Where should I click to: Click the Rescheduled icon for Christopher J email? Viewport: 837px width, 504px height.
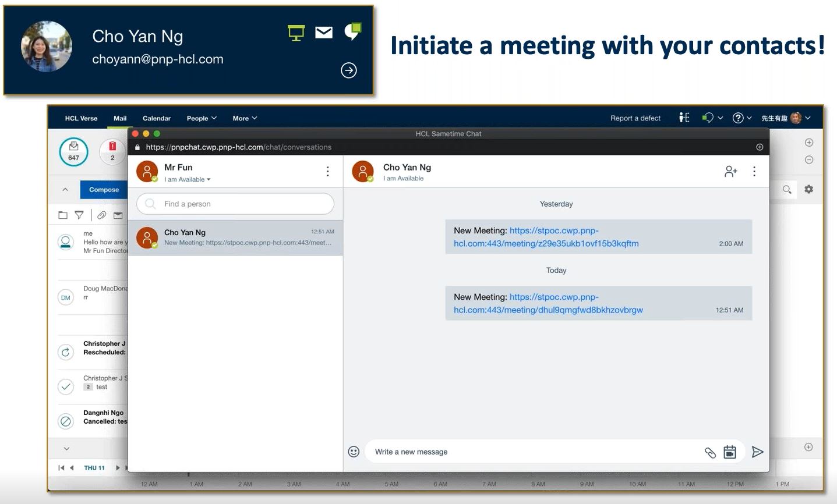pos(66,352)
